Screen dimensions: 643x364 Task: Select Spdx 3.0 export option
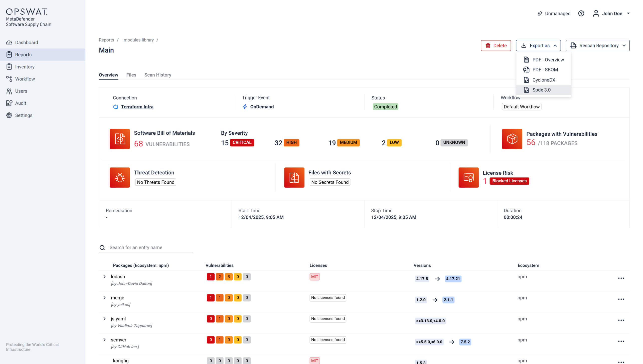point(541,90)
